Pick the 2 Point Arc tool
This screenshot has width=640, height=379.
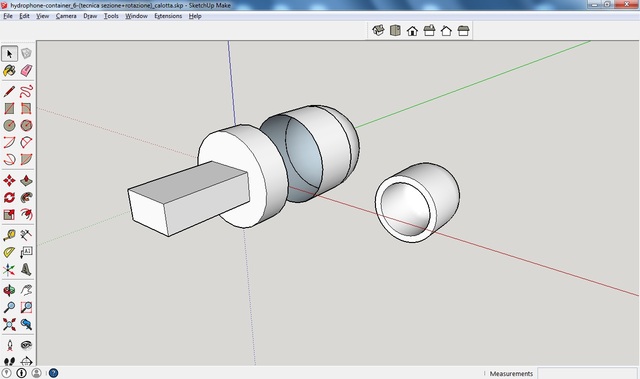coord(26,142)
